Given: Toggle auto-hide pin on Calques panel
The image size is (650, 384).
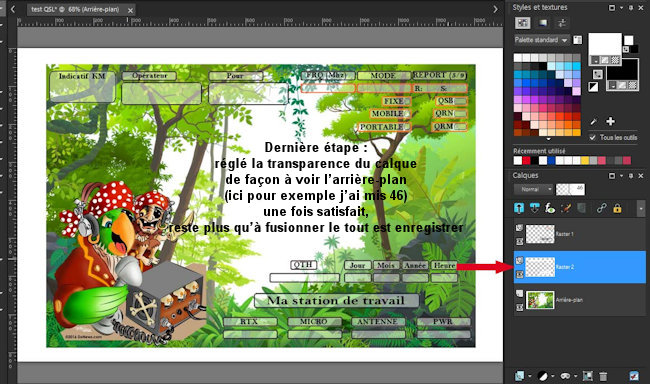Looking at the screenshot, I should tap(631, 176).
